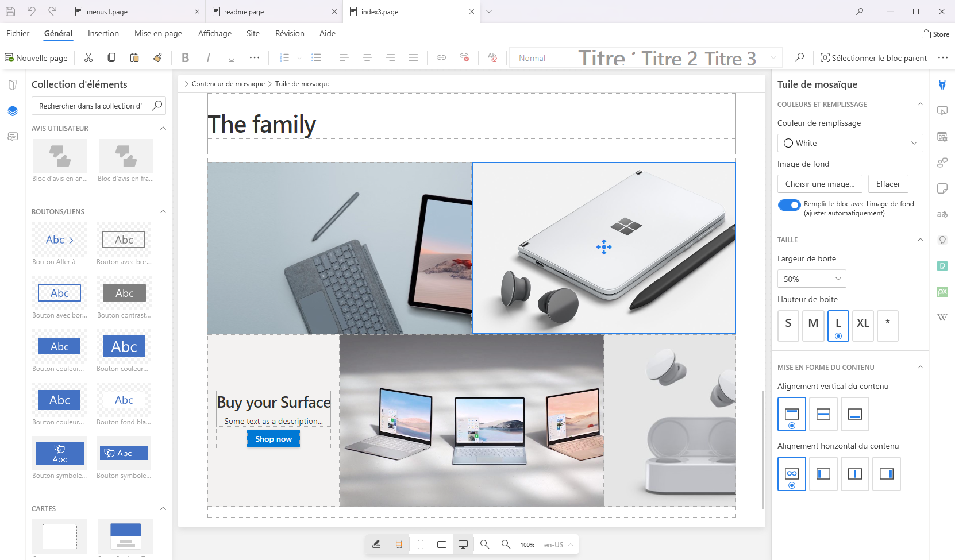
Task: Open the layers collection sidebar icon
Action: (x=13, y=111)
